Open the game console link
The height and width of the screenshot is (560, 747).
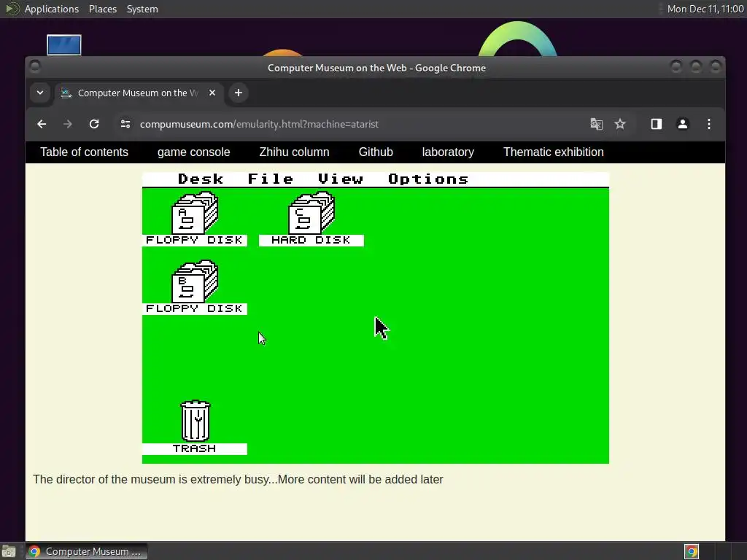point(194,152)
